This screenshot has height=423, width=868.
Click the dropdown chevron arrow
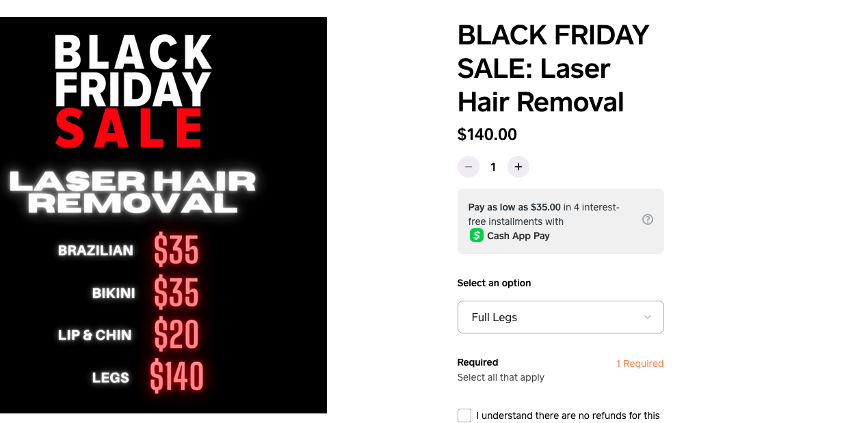pos(648,317)
